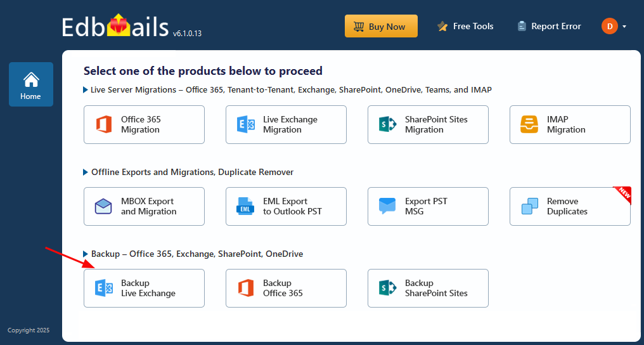Image resolution: width=644 pixels, height=345 pixels.
Task: Click 'Backup – Office 365, Exchange' section title
Action: point(197,254)
